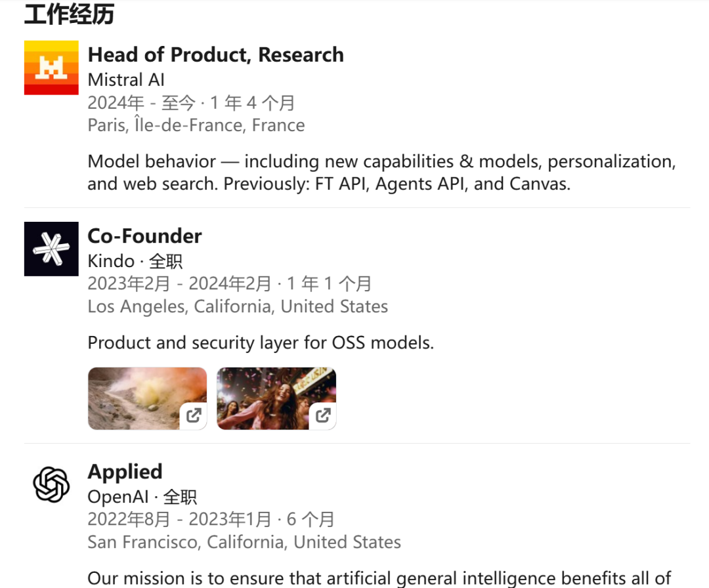Click the 2022年8月 - 2023年1月 date range
The image size is (709, 588).
179,520
